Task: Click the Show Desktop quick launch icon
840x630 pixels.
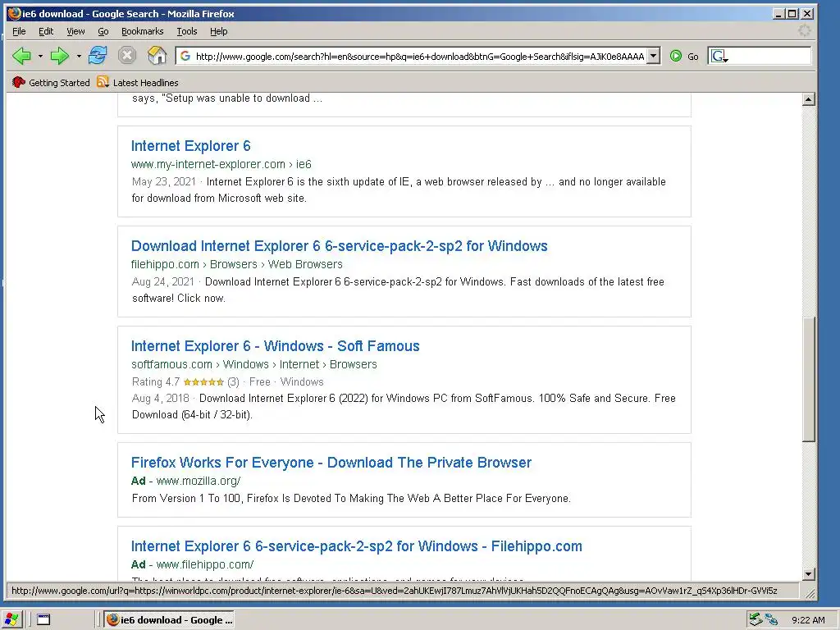Action: tap(43, 620)
